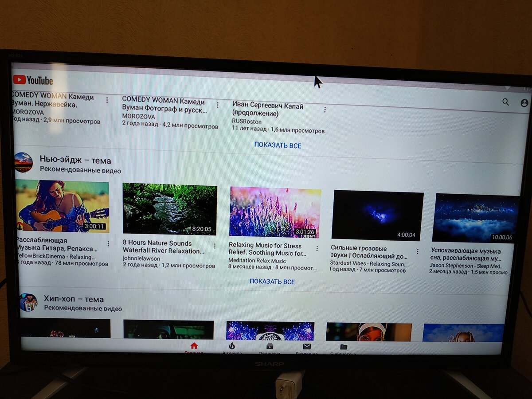Open options for Relaxing Music for Stress Relief
Screen dimensions: 532x399
[317, 249]
